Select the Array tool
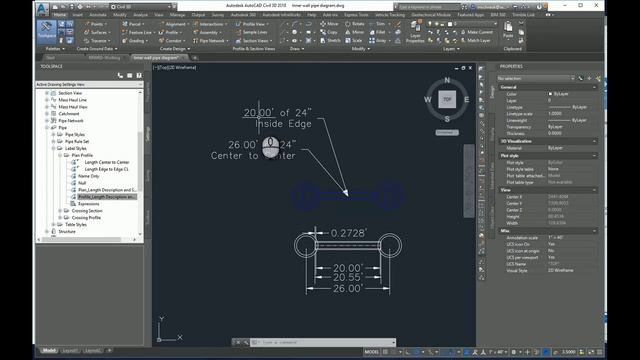The height and width of the screenshot is (360, 640). (x=378, y=41)
